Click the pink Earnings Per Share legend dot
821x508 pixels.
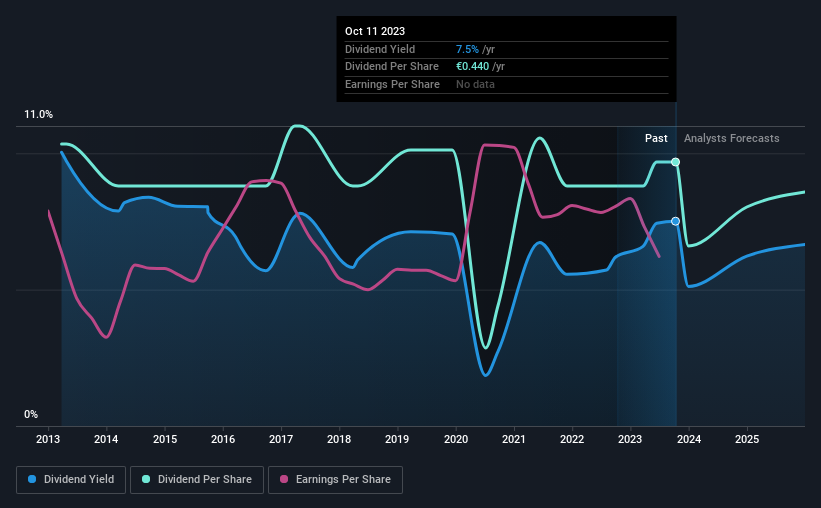[284, 479]
